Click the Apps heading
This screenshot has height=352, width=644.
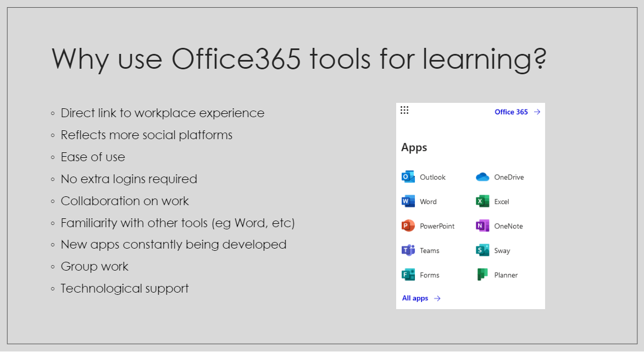(414, 147)
